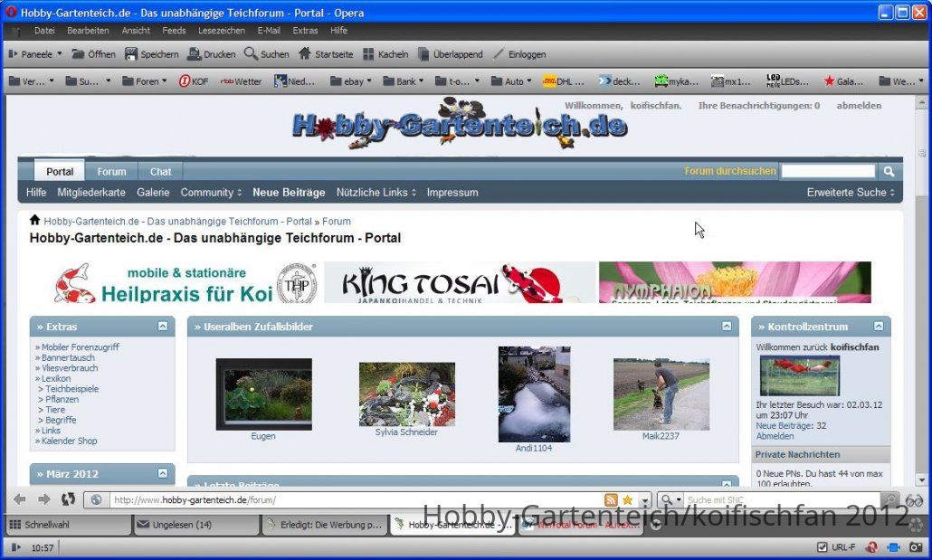
Task: Expand the ebay bookmark folder
Action: point(351,81)
